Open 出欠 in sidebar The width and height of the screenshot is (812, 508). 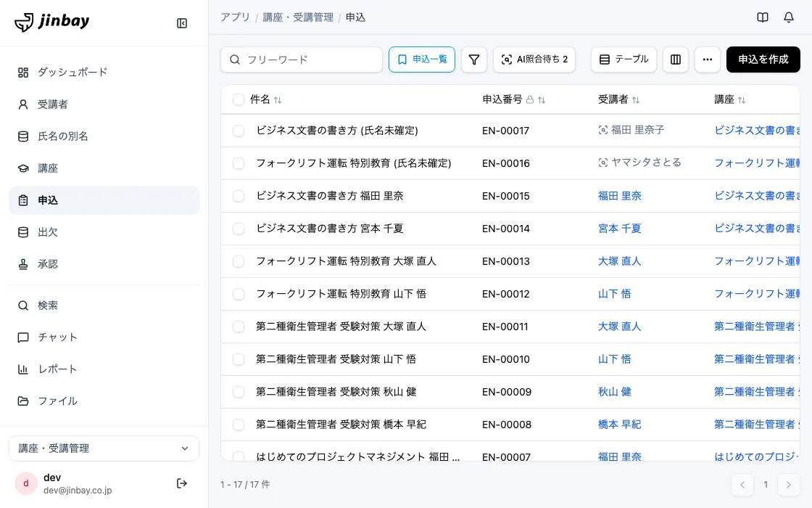click(104, 232)
